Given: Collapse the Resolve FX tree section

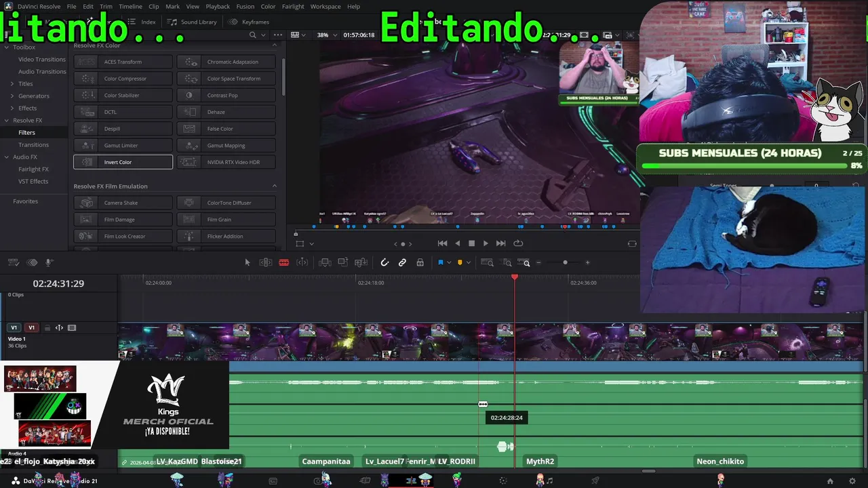Looking at the screenshot, I should 7,121.
